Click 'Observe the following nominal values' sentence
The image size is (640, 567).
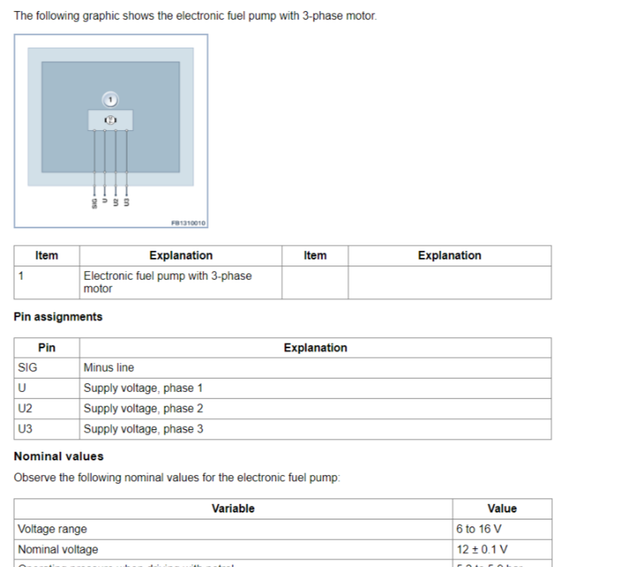[x=177, y=478]
